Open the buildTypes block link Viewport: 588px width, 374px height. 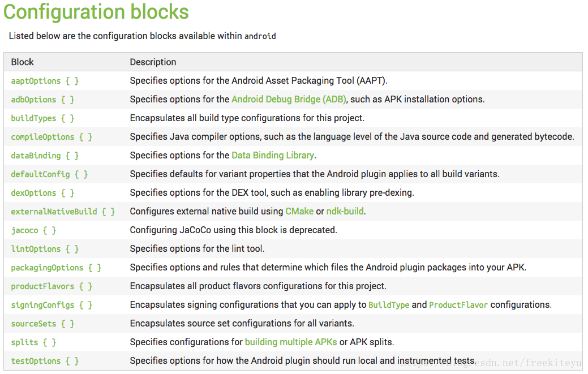point(42,118)
